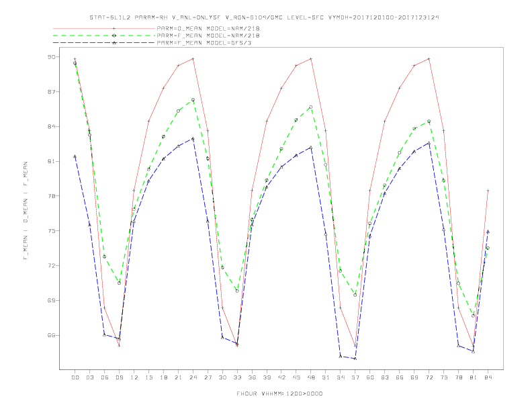532x411 pixels.
Task: Click x-axis forecast hour label 60
Action: click(x=370, y=377)
